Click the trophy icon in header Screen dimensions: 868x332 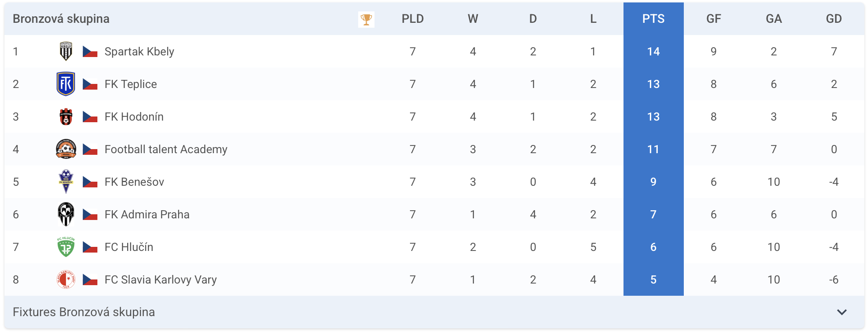tap(366, 19)
